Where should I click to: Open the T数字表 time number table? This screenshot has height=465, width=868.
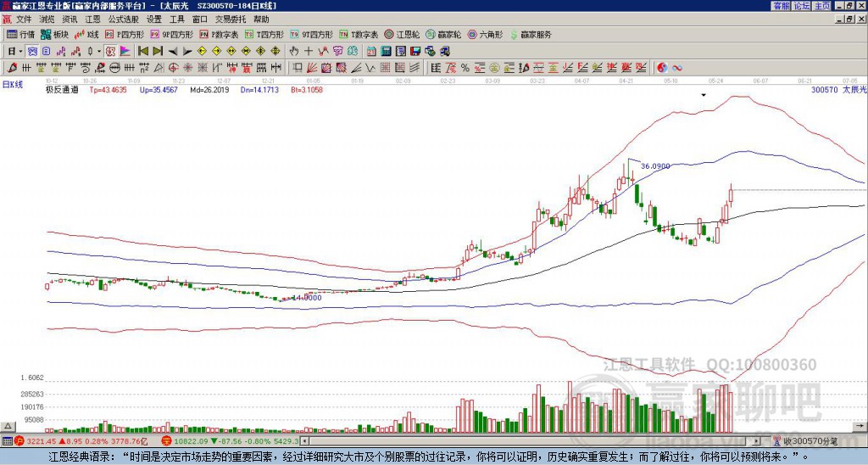pos(359,34)
